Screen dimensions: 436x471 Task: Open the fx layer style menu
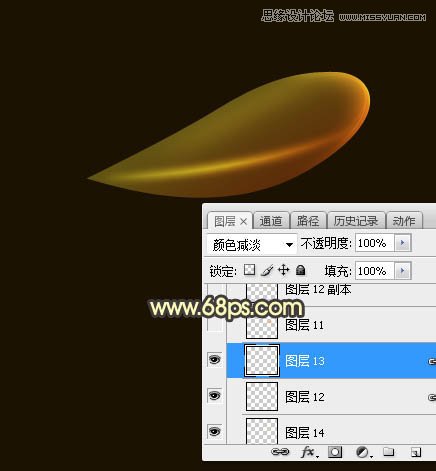pyautogui.click(x=310, y=452)
